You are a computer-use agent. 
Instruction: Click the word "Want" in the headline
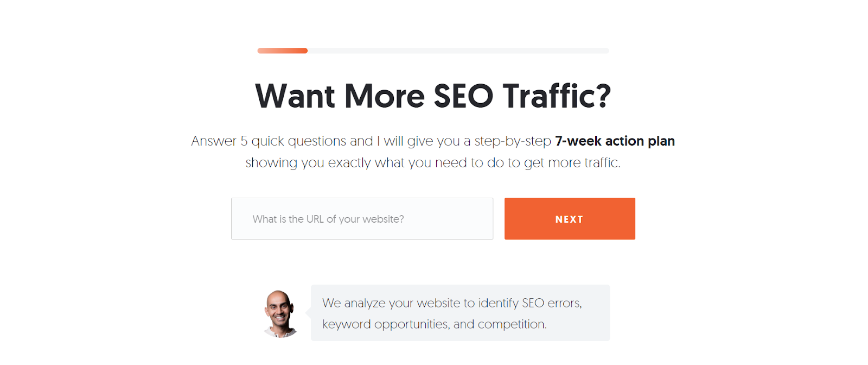click(295, 96)
